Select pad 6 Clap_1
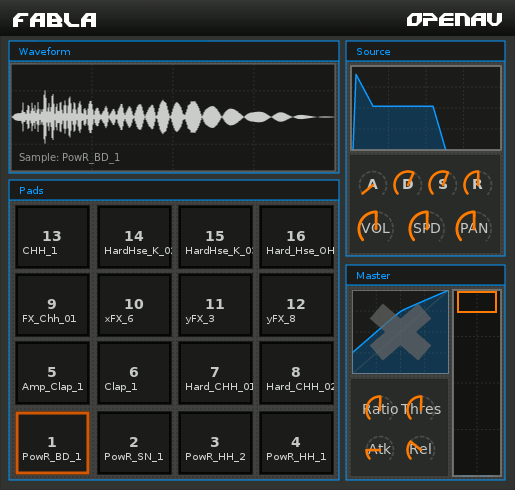The width and height of the screenshot is (515, 490). pos(134,373)
